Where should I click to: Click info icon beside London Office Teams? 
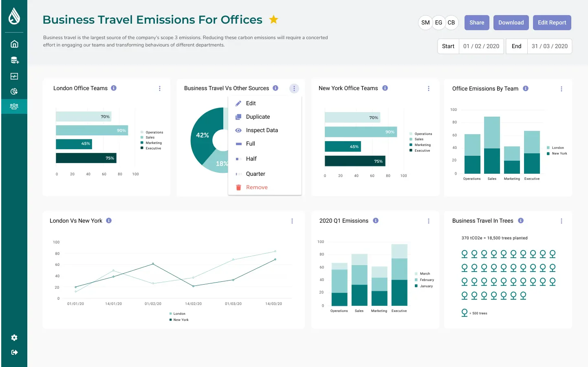click(x=114, y=88)
